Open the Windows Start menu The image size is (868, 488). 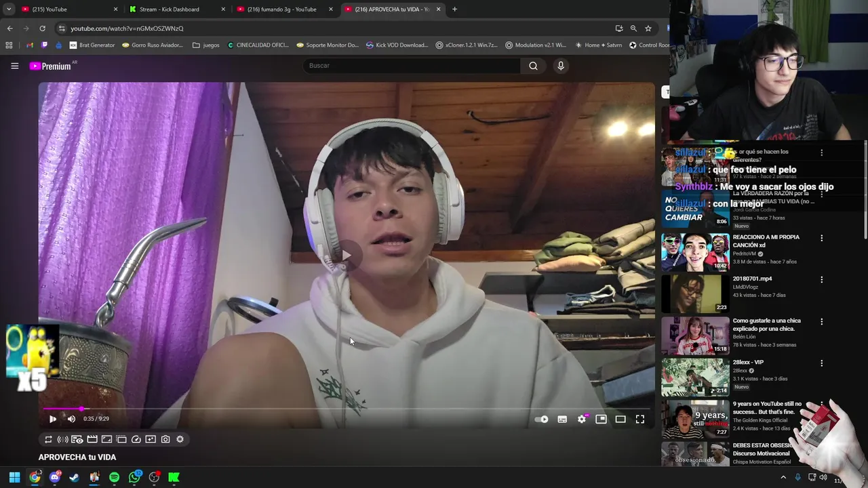point(14,477)
